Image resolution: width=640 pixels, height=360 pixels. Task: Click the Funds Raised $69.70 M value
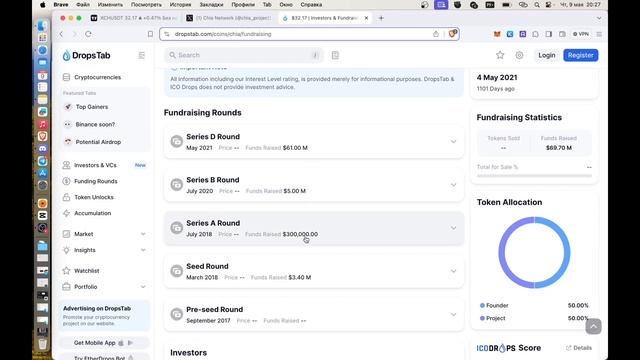tap(559, 148)
